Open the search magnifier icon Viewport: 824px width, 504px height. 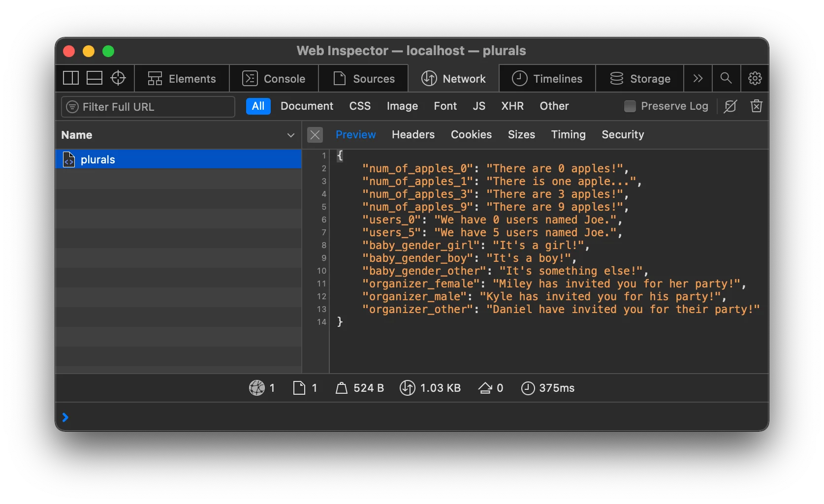click(726, 78)
